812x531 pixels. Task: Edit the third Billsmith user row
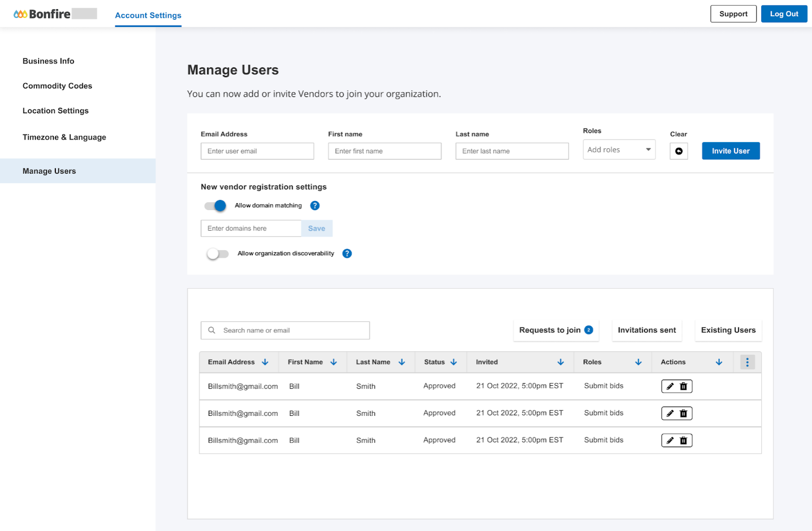tap(670, 440)
